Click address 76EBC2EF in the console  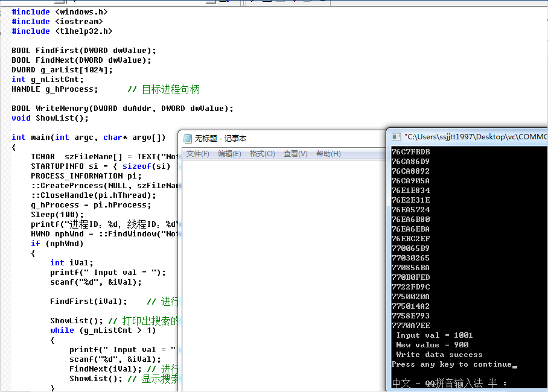(x=410, y=239)
